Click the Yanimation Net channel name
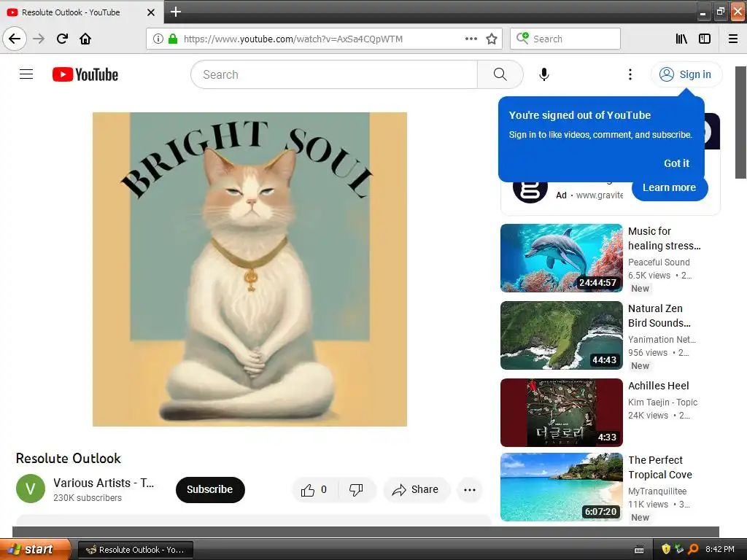The width and height of the screenshot is (747, 560). [x=662, y=340]
